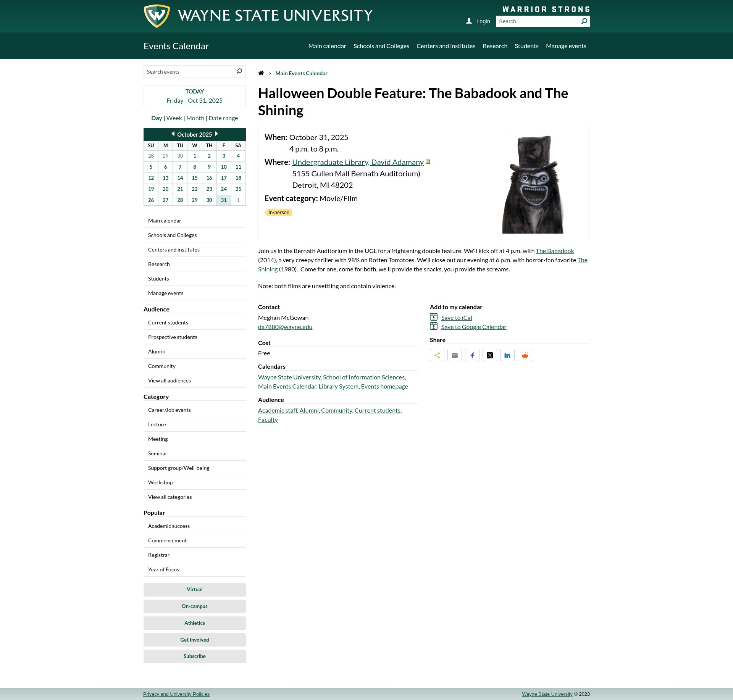This screenshot has width=733, height=700.
Task: Click the Get Involved button
Action: (x=195, y=640)
